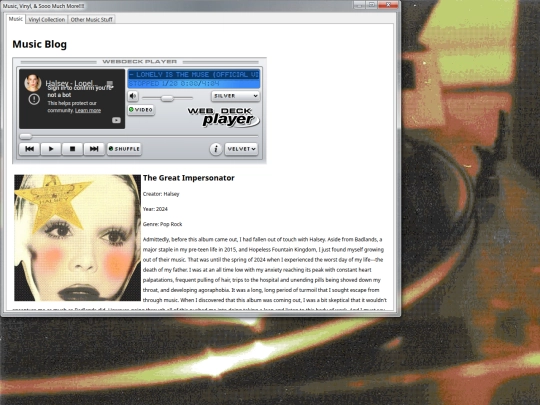Image resolution: width=540 pixels, height=405 pixels.
Task: Open the Silver skin dropdown
Action: tap(236, 96)
